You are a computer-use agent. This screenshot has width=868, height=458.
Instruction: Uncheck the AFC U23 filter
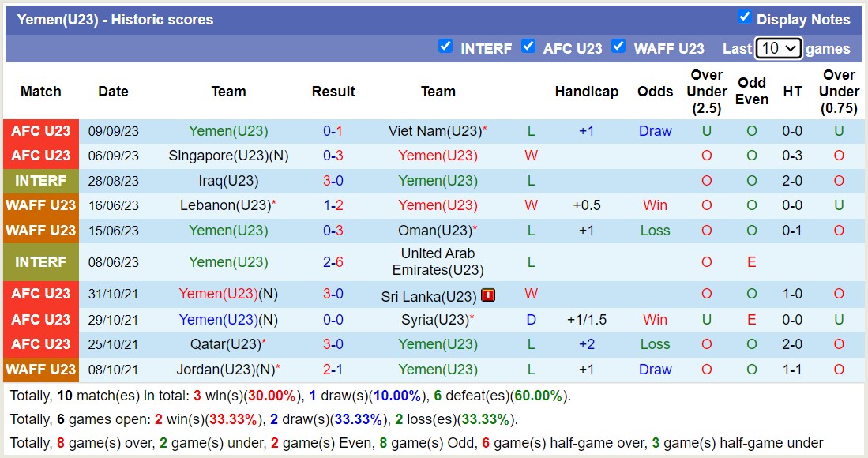click(528, 47)
